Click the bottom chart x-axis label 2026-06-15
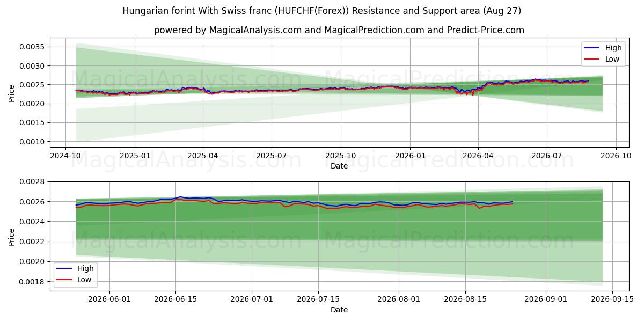 coord(175,299)
